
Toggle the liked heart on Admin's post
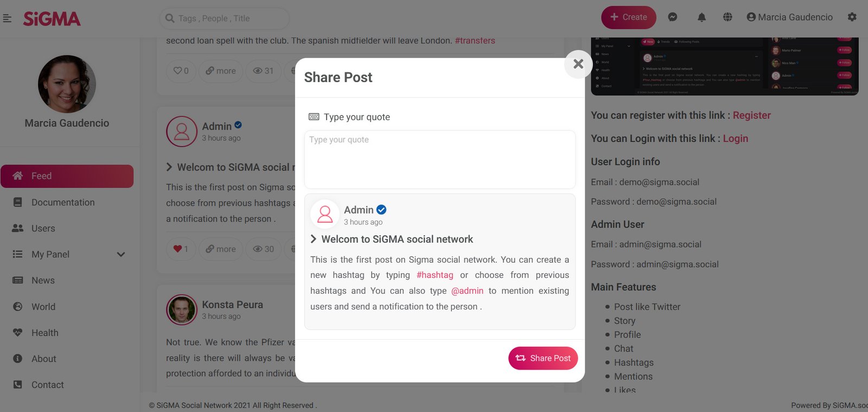(181, 249)
